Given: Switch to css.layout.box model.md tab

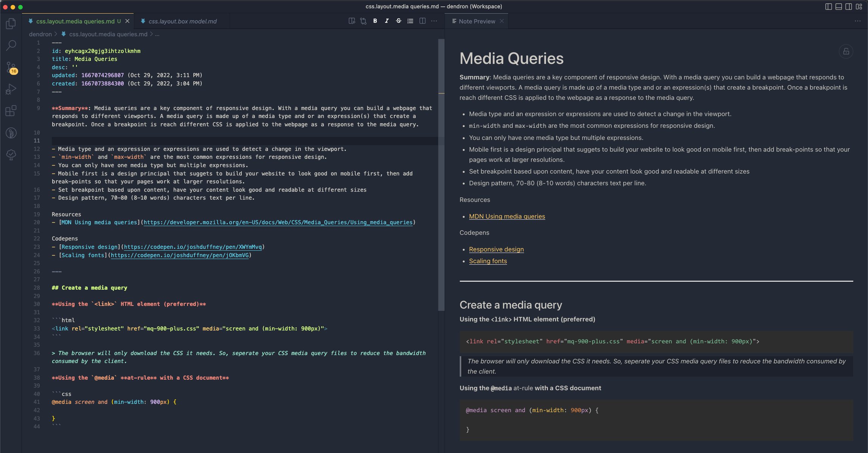Looking at the screenshot, I should tap(182, 21).
